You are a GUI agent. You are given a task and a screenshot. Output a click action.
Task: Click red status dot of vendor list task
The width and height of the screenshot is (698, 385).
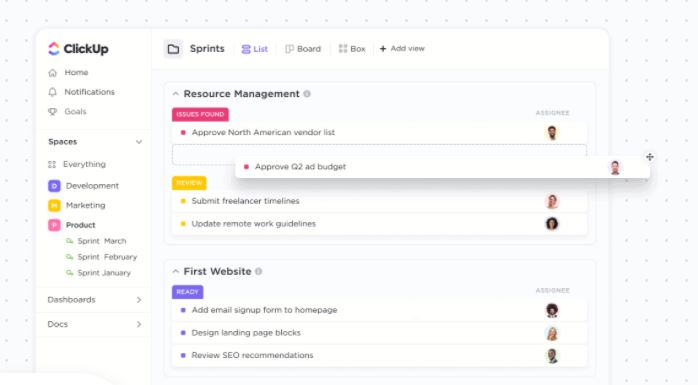[183, 133]
